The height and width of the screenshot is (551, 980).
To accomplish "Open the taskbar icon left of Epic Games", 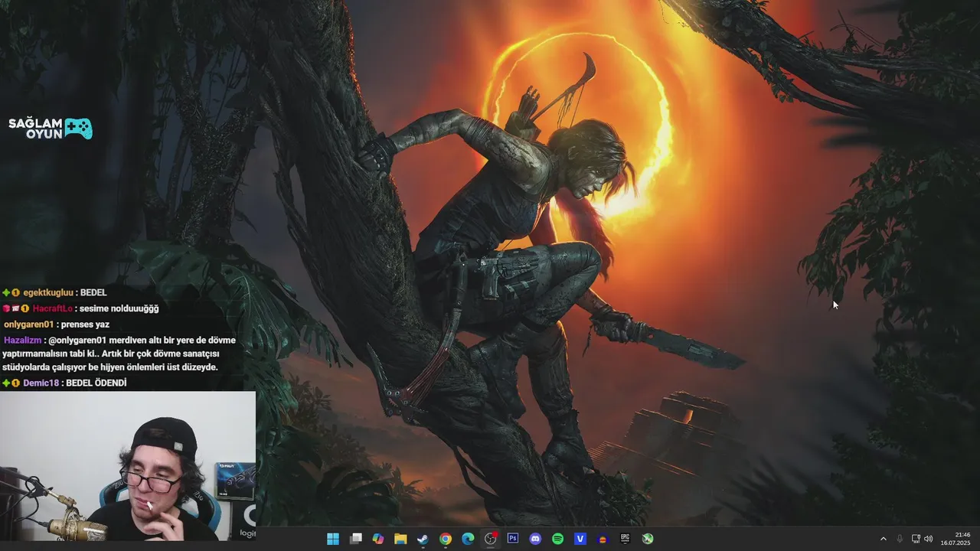I will (x=603, y=539).
